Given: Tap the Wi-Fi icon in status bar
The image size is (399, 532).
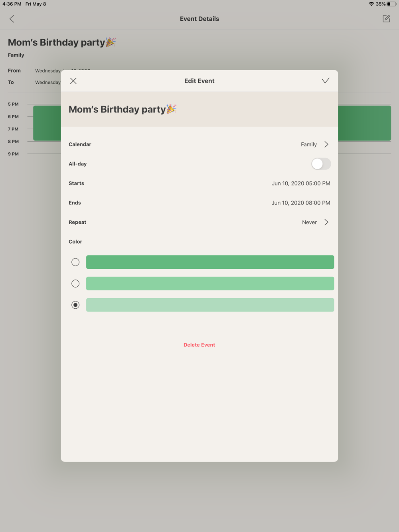Looking at the screenshot, I should coord(371,4).
